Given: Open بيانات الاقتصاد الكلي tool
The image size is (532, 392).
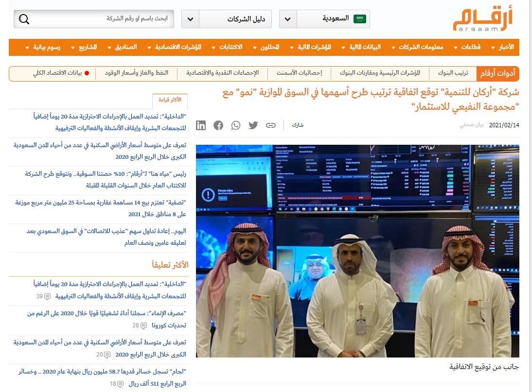Looking at the screenshot, I should 57,73.
